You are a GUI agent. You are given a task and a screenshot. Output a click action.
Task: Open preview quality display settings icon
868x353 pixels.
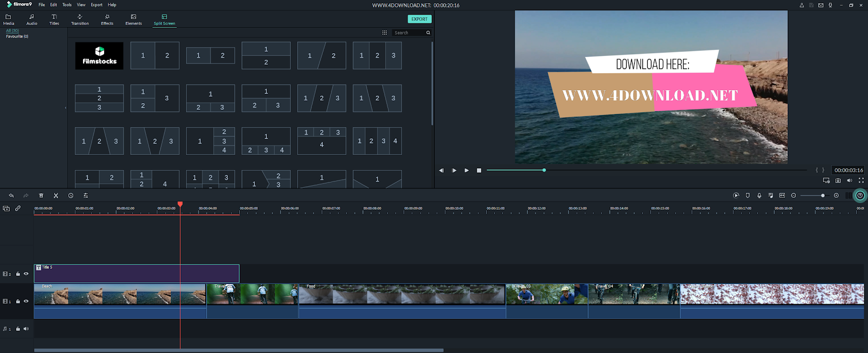(826, 180)
